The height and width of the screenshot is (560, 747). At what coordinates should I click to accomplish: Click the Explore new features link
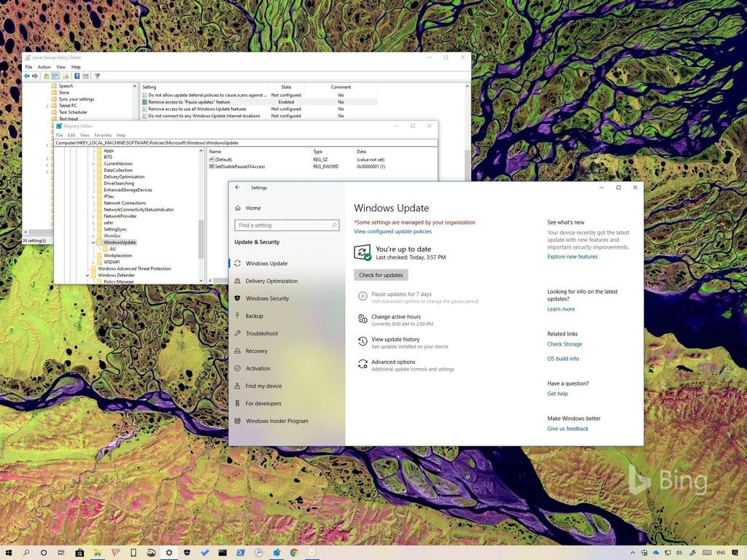point(572,256)
